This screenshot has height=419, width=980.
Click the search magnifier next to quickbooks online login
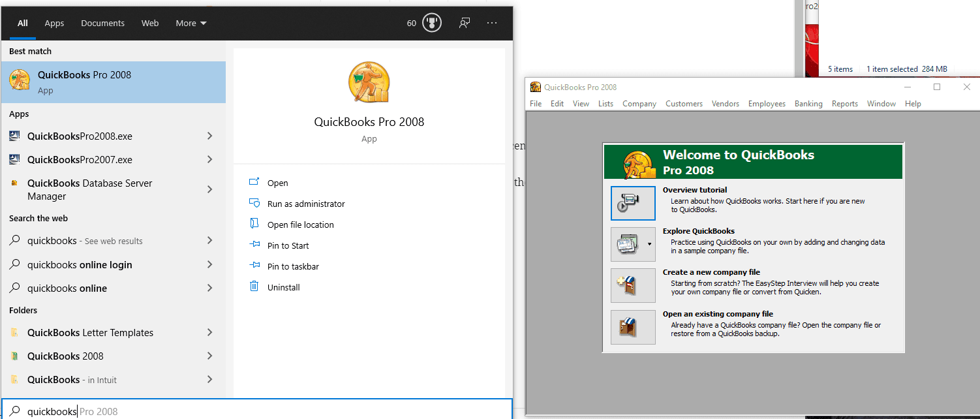[15, 264]
